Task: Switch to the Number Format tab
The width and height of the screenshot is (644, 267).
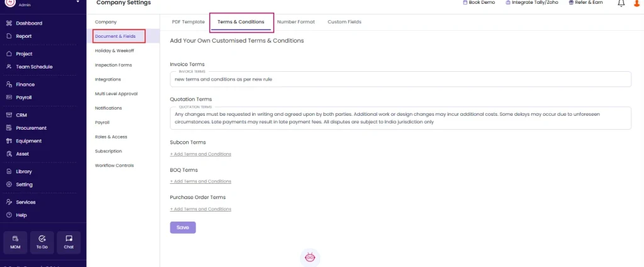Action: click(x=296, y=22)
